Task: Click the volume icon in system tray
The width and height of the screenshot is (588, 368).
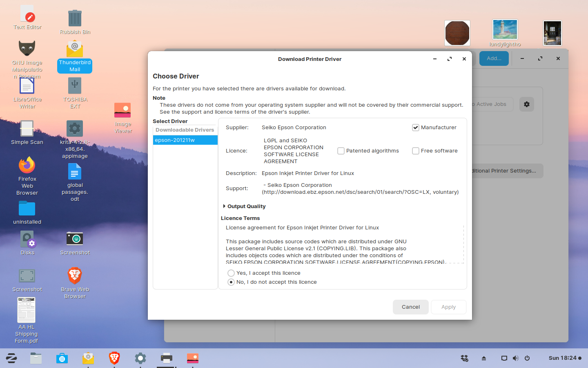Action: pos(516,358)
